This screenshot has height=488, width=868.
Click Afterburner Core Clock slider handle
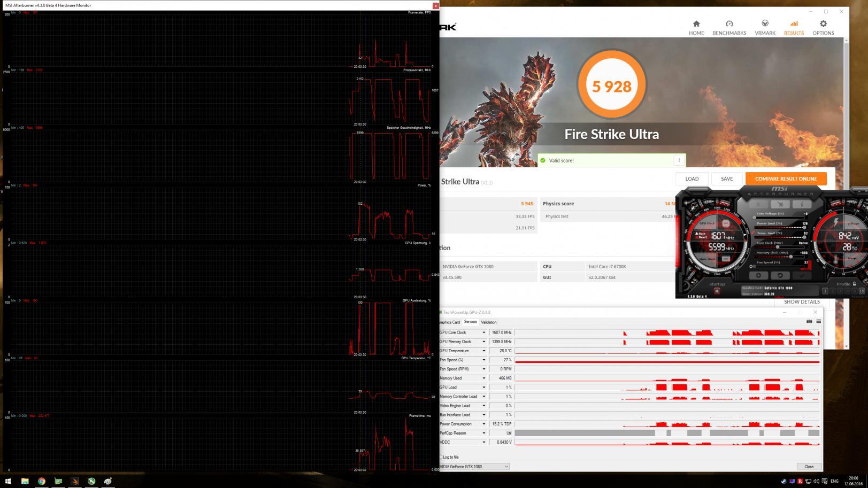coord(778,247)
